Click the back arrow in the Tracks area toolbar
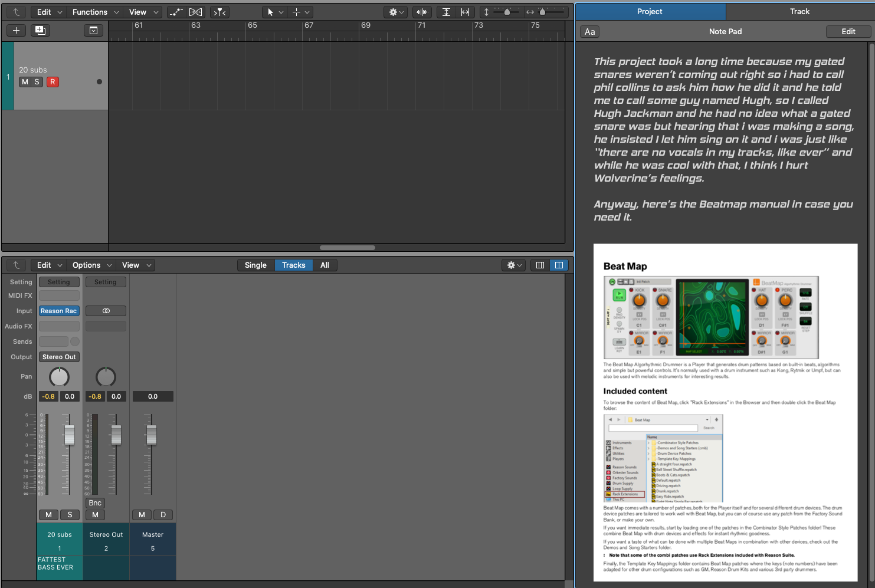This screenshot has width=875, height=588. click(16, 12)
